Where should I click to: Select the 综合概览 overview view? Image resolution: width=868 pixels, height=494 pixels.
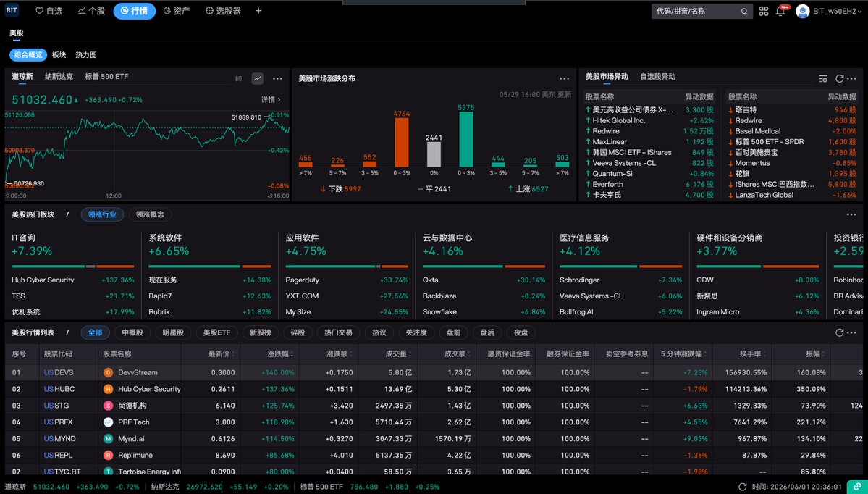(x=28, y=55)
